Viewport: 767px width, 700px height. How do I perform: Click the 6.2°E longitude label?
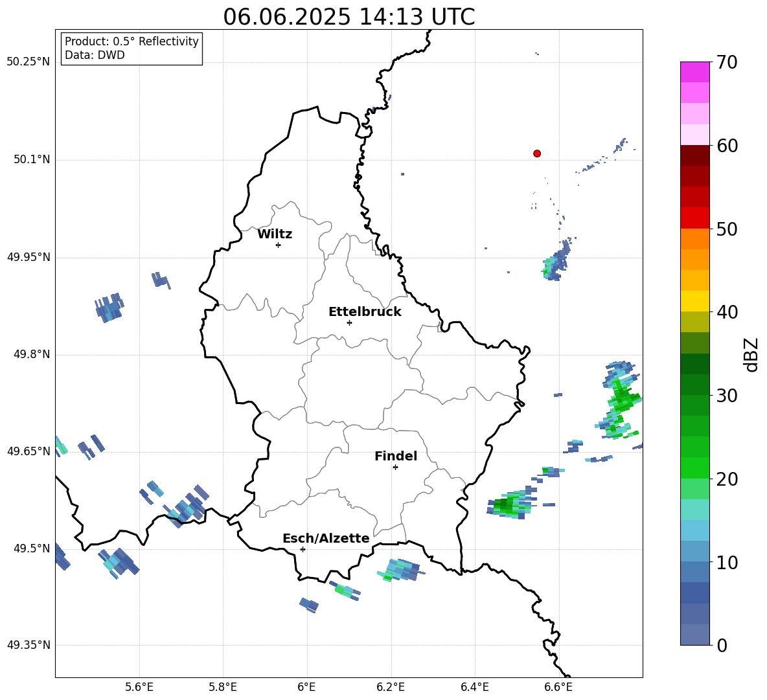click(x=391, y=688)
